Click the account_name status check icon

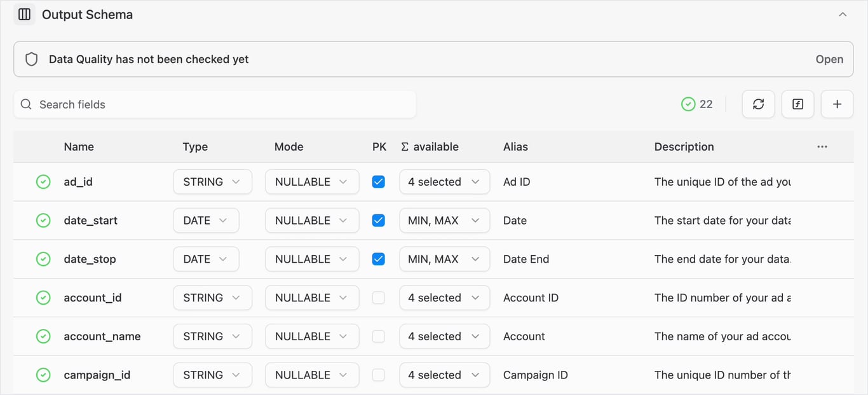[x=43, y=336]
